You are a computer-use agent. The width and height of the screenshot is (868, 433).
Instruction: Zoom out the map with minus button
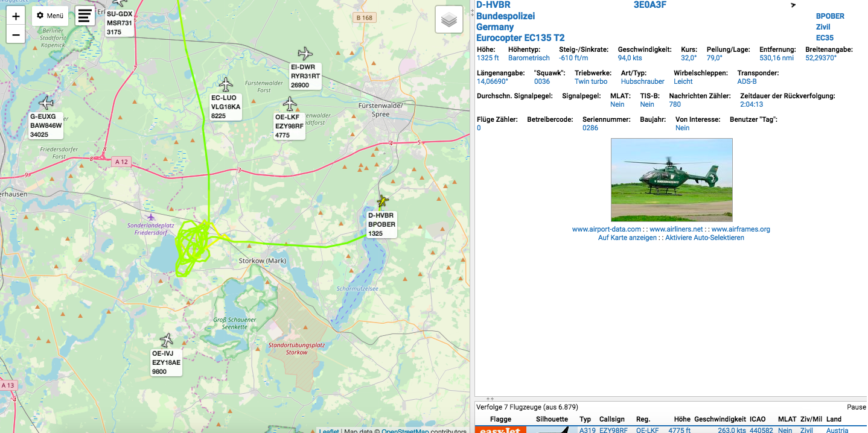click(16, 34)
